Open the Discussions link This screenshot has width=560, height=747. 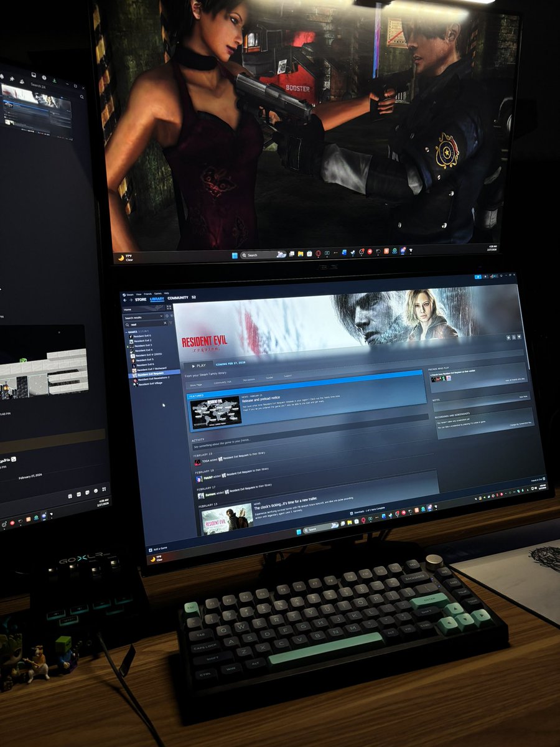tap(249, 380)
